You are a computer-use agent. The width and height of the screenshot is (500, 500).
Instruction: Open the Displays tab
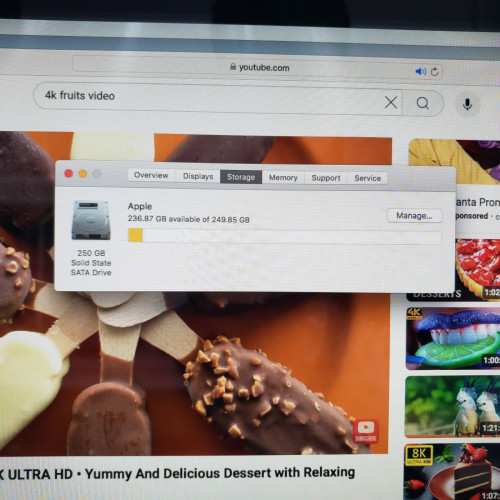pos(198,176)
